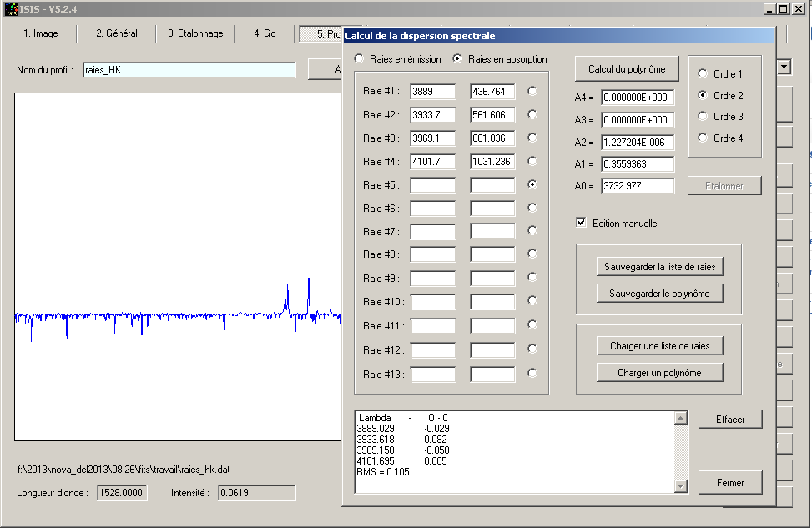The height and width of the screenshot is (528, 812).
Task: Open the 3. Etalonnage tab
Action: coord(194,33)
